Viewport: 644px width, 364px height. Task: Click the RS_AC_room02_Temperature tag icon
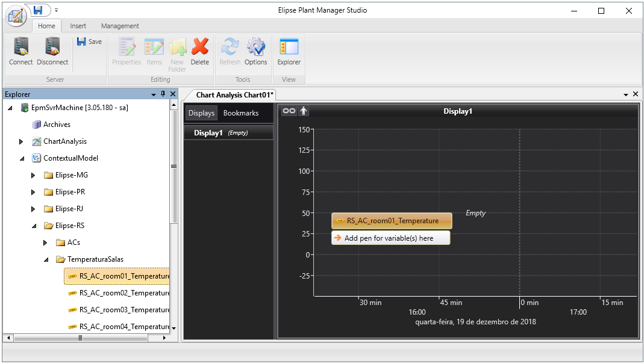pos(73,293)
